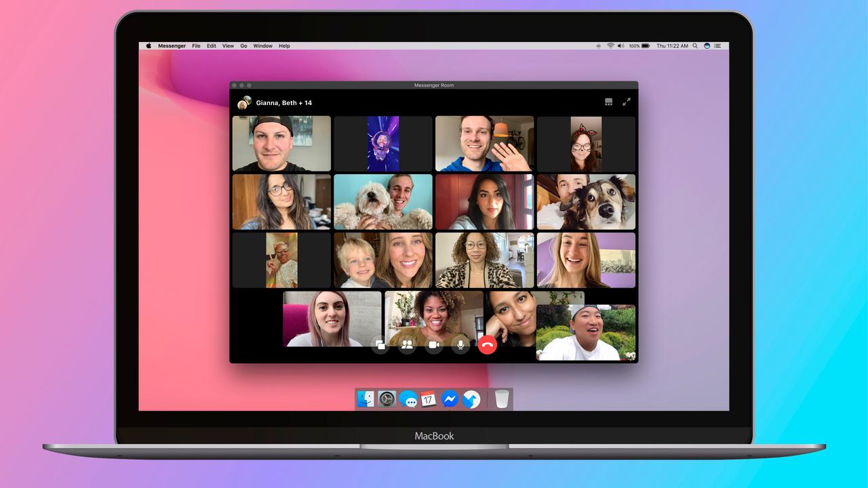Open the File menu
868x488 pixels.
pos(196,46)
